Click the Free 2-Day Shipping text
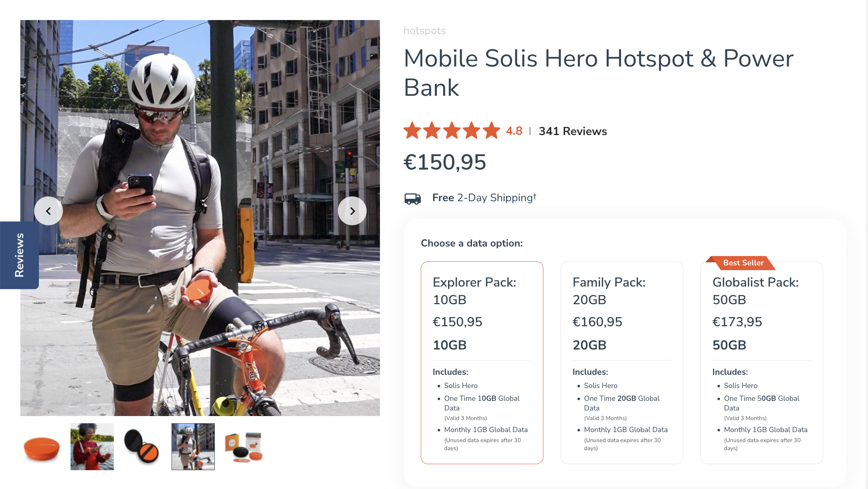868x489 pixels. pyautogui.click(x=484, y=198)
